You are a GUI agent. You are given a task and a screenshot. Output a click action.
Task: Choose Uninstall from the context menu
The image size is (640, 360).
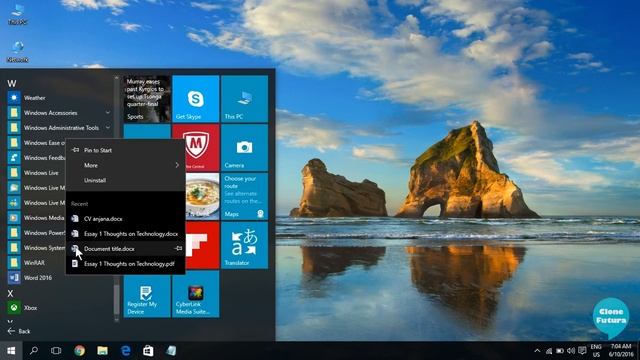click(125, 180)
